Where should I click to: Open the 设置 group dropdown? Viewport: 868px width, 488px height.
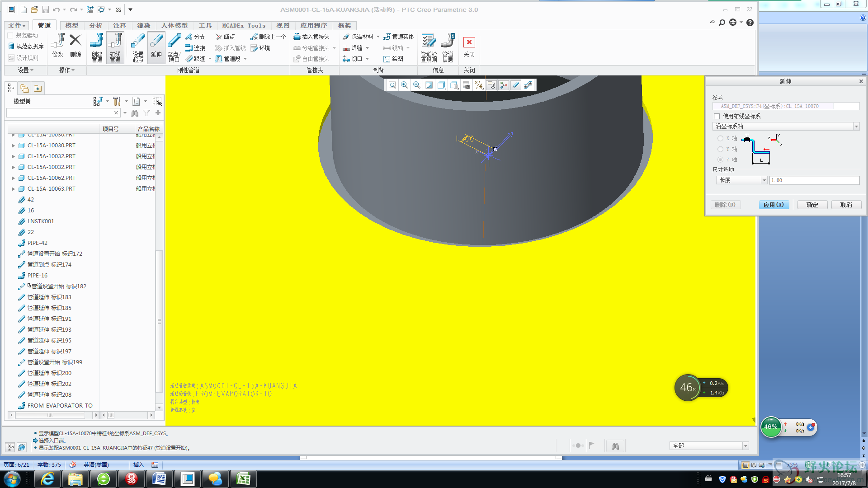[25, 70]
